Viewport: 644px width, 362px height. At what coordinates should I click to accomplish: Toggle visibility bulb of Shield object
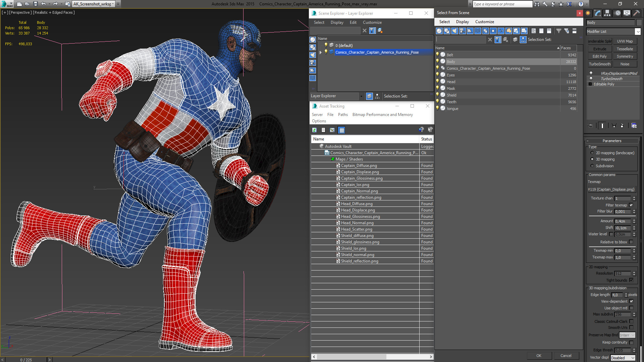pyautogui.click(x=437, y=95)
